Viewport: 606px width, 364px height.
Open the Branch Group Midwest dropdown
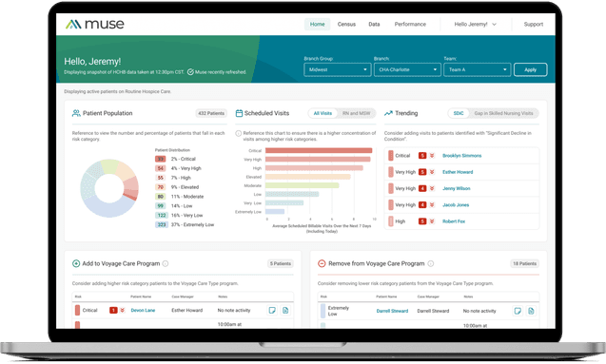coord(338,70)
